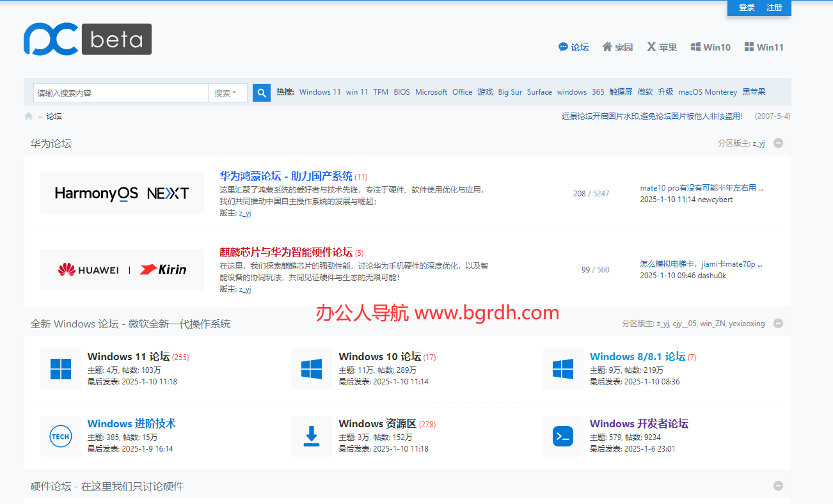Open the 苹果 nav tab
Image resolution: width=833 pixels, height=504 pixels.
click(662, 47)
